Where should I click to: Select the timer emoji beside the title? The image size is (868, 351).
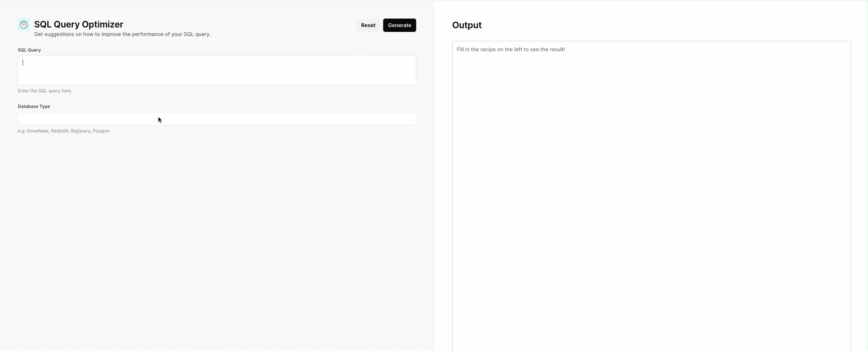coord(24,24)
